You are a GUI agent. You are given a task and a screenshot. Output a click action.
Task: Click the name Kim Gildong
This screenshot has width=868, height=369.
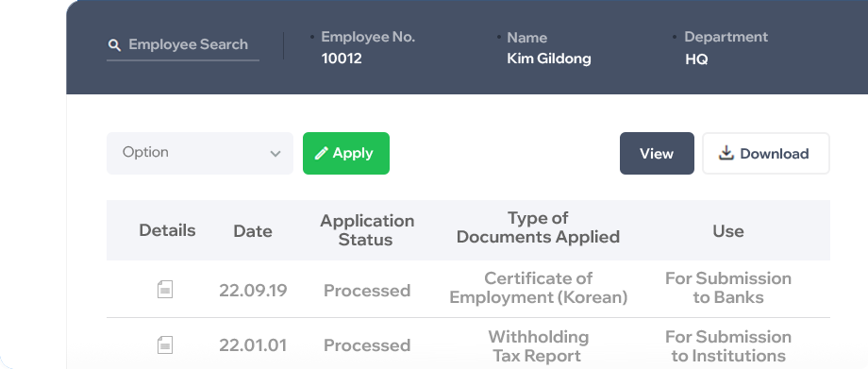click(x=548, y=59)
